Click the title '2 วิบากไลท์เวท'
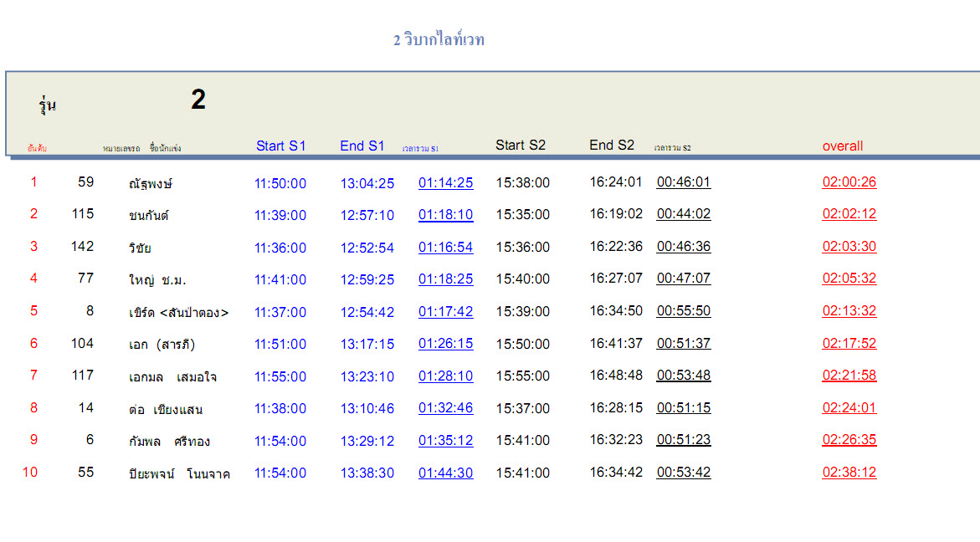 (439, 40)
